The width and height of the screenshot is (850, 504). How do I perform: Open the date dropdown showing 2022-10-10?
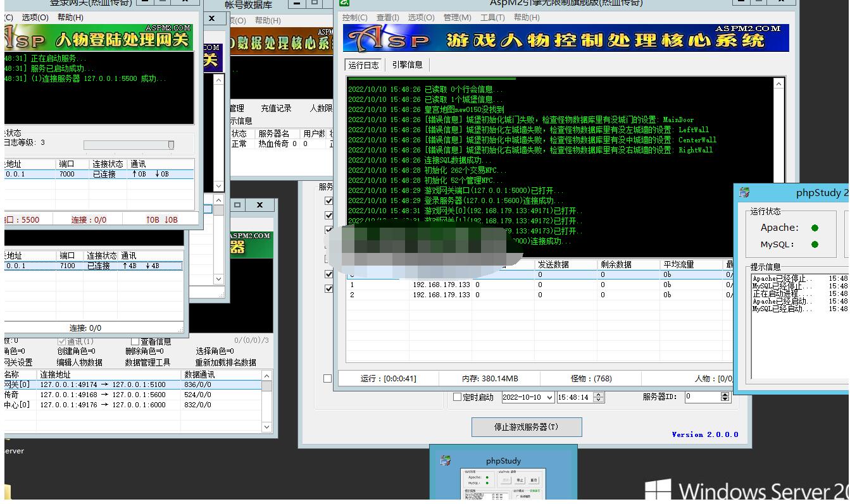click(x=548, y=397)
